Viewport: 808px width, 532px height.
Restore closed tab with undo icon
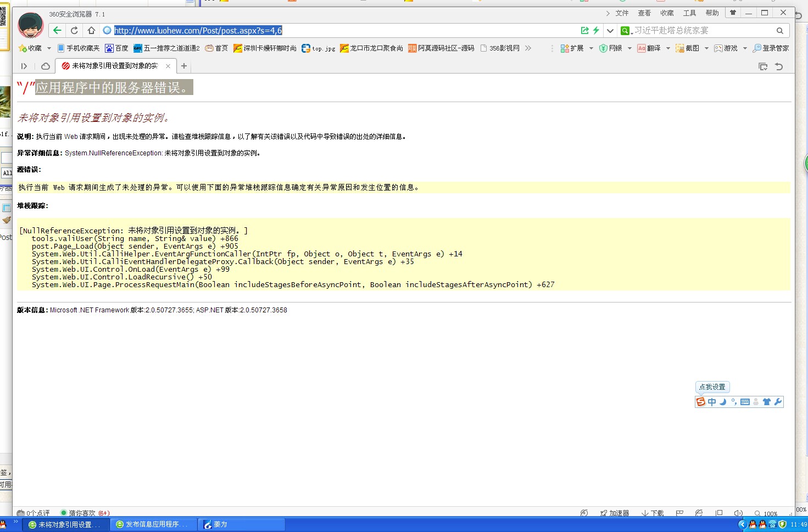tap(779, 66)
